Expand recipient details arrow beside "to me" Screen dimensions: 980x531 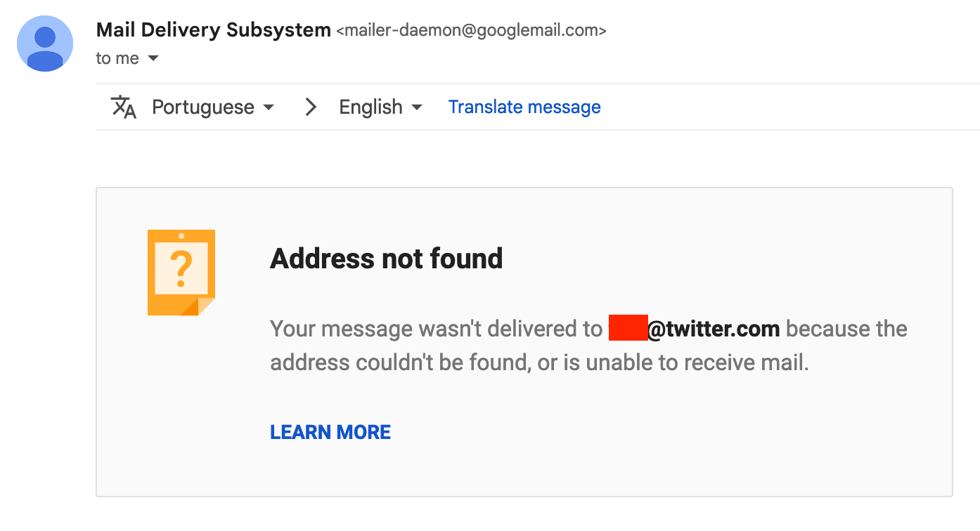pos(153,58)
